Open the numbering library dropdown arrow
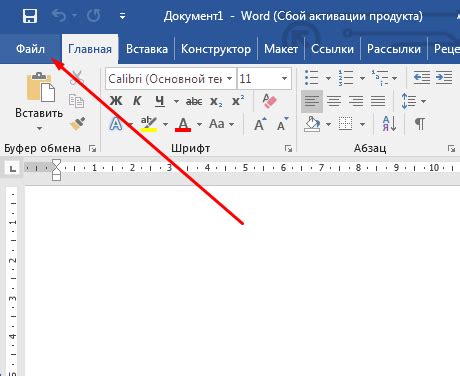460x376 pixels. point(362,78)
